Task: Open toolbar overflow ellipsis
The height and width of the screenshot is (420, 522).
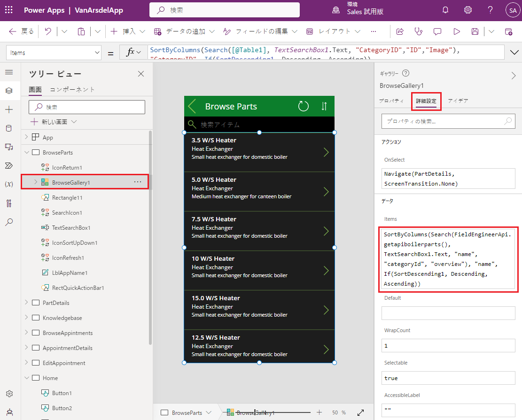Action: [x=374, y=31]
